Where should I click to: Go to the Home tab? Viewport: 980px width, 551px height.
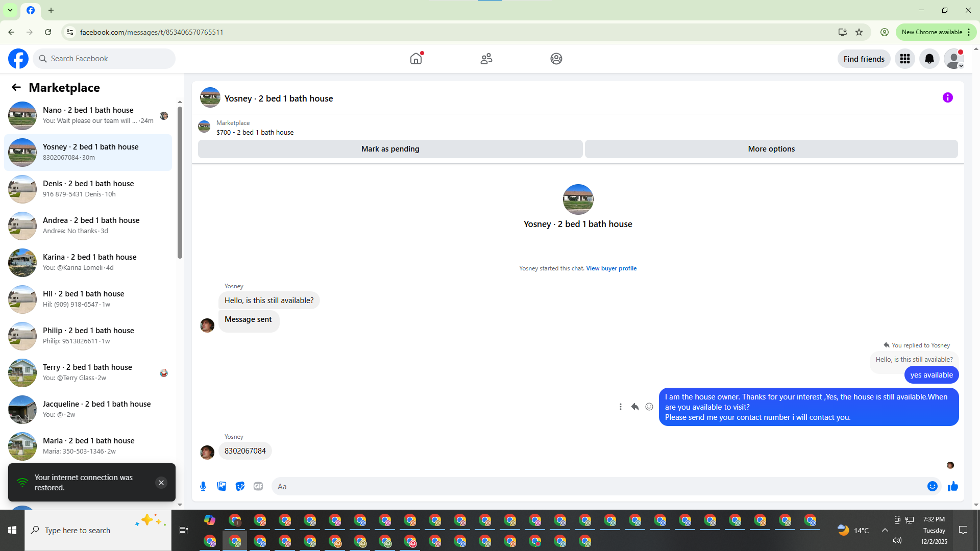point(416,59)
